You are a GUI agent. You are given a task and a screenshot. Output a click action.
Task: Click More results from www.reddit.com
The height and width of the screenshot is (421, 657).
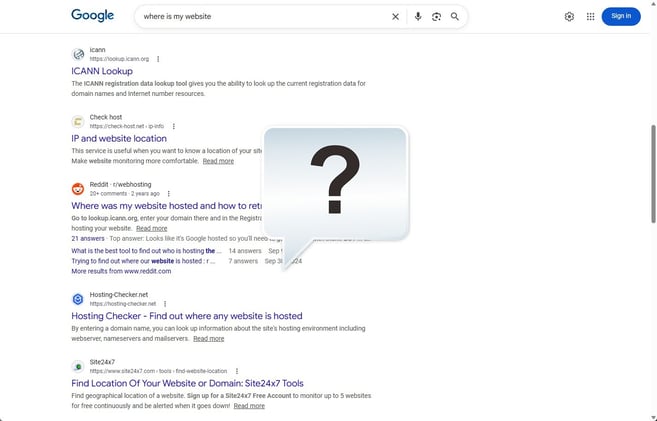[x=121, y=271]
